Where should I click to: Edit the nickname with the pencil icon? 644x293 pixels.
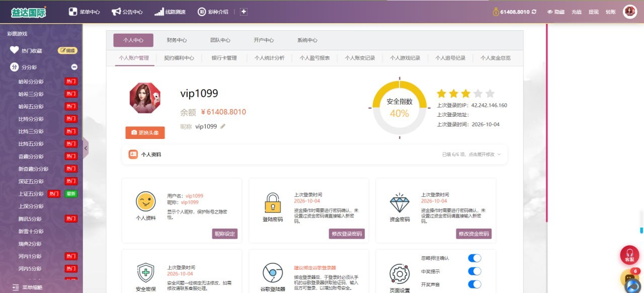pyautogui.click(x=223, y=126)
